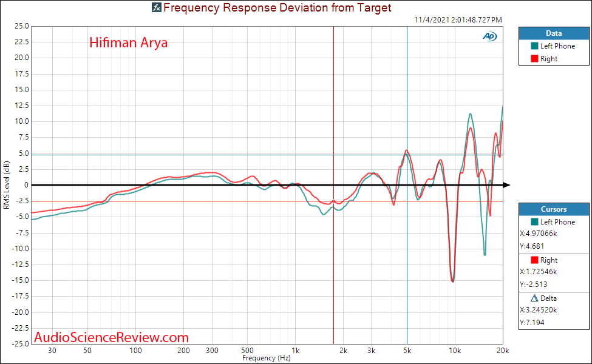
Task: Select the delta value "Y:7.194"
Action: click(x=532, y=323)
